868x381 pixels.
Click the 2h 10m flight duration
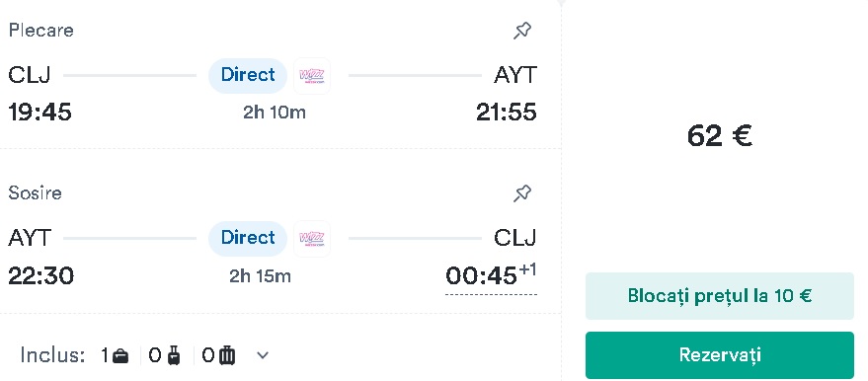point(274,113)
